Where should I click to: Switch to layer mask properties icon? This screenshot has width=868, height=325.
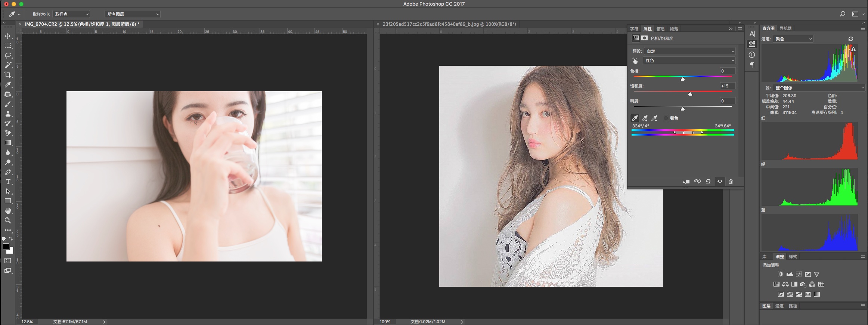coord(645,38)
